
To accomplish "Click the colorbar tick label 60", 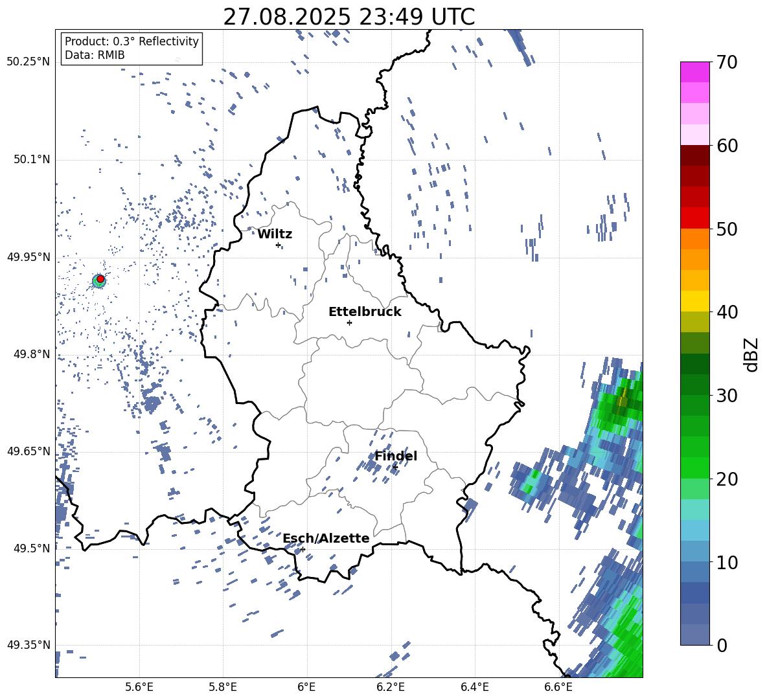I will point(726,146).
